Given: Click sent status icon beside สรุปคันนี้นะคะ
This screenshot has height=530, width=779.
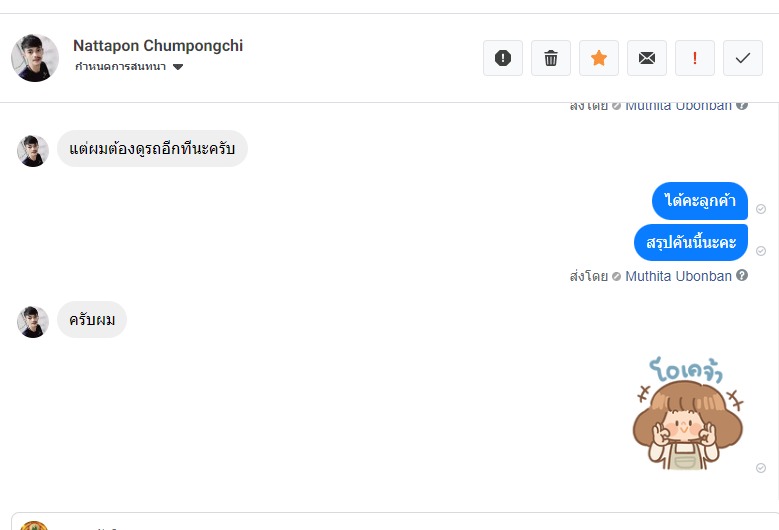Looking at the screenshot, I should (x=761, y=251).
